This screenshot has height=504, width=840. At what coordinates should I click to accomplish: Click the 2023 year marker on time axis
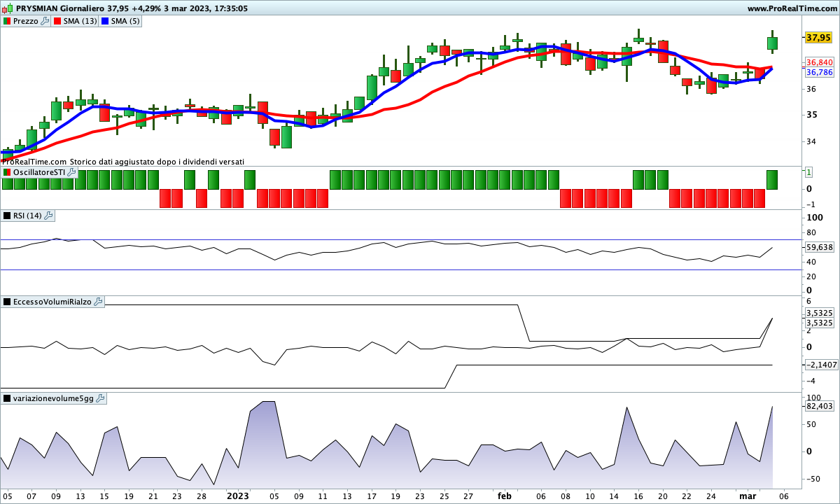(x=238, y=496)
